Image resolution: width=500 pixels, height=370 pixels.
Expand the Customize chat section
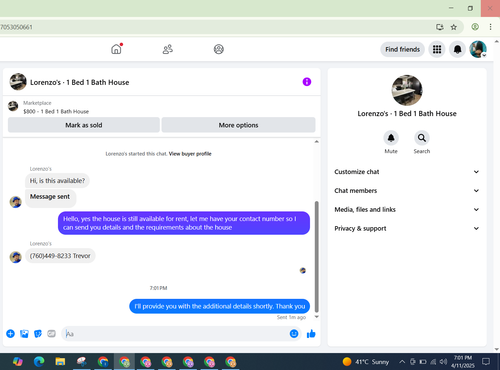pyautogui.click(x=407, y=172)
